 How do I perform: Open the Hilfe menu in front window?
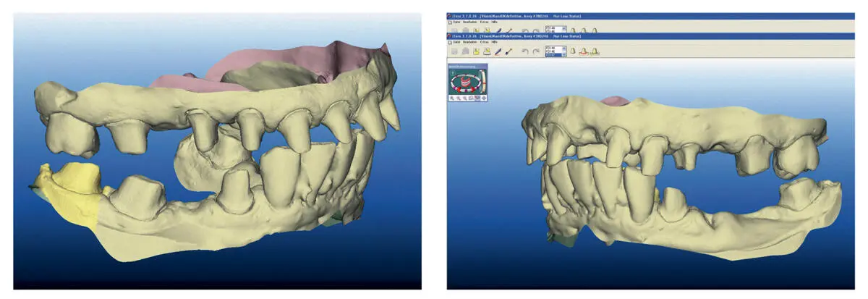pyautogui.click(x=495, y=42)
